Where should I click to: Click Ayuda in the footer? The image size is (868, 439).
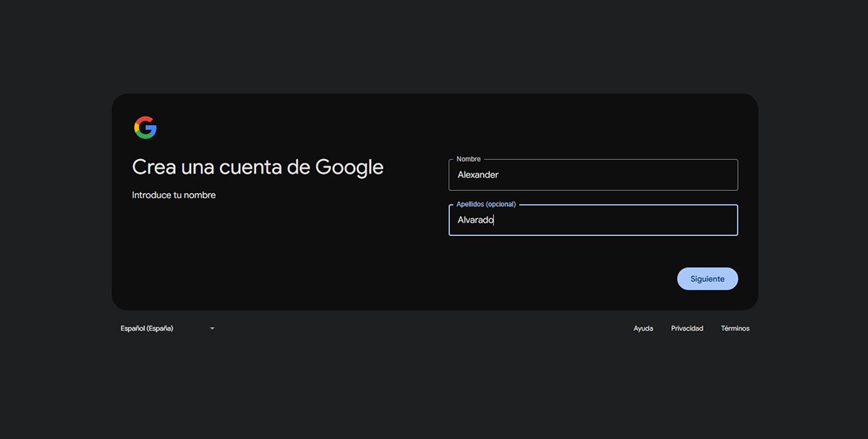(643, 328)
